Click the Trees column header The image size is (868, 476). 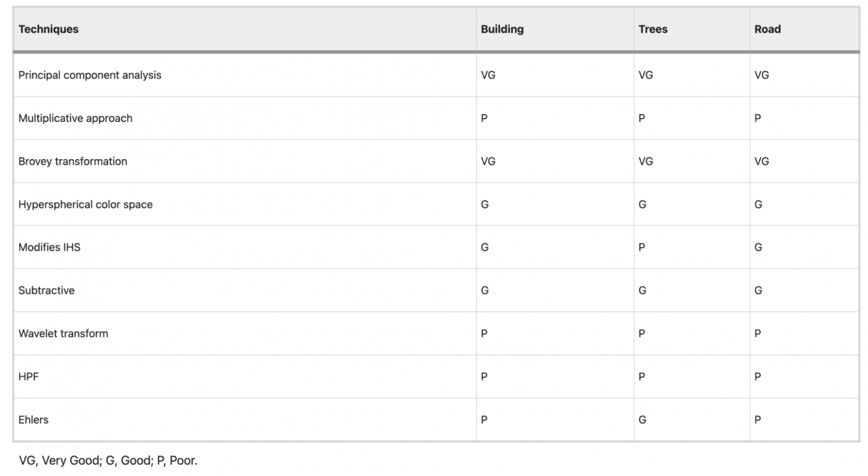coord(653,29)
